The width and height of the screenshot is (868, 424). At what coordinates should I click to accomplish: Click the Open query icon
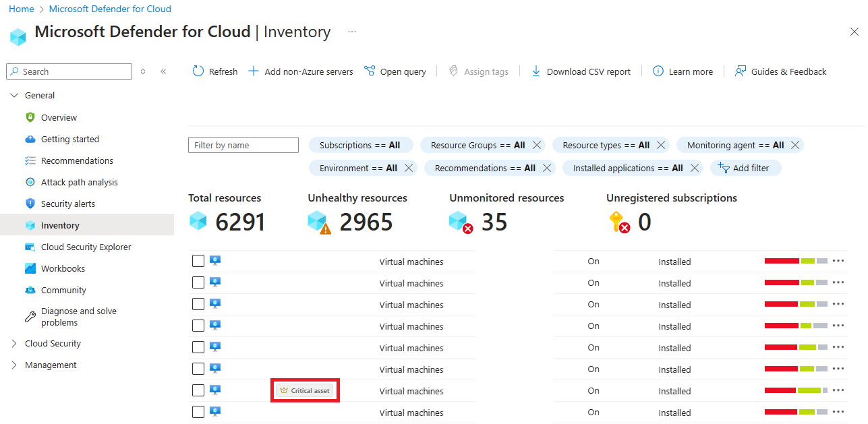coord(370,71)
